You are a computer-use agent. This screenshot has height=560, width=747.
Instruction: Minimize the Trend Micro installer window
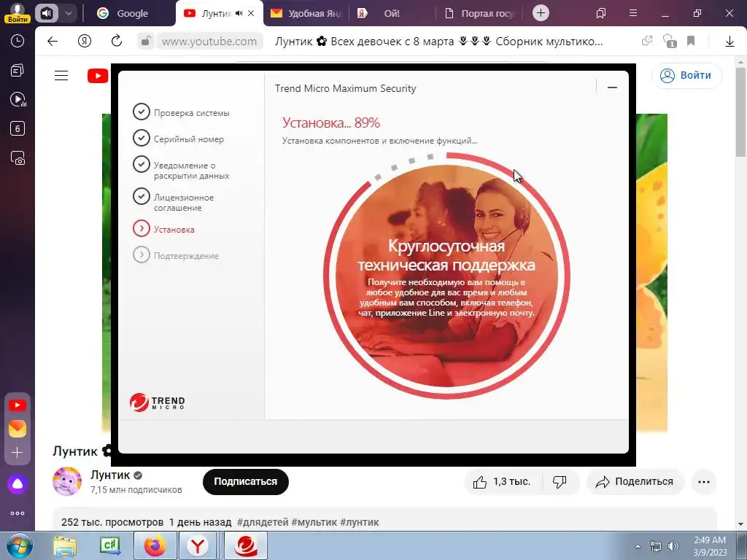pos(612,87)
